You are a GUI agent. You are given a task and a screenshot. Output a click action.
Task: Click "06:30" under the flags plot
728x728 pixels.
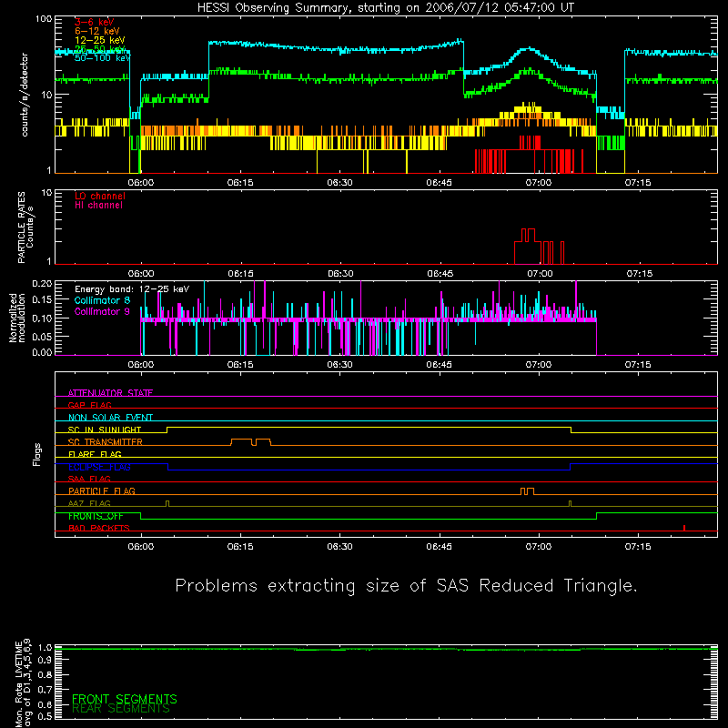click(x=339, y=547)
